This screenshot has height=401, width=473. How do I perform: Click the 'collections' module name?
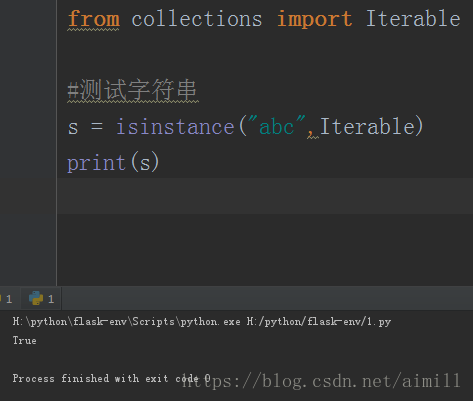coord(197,19)
